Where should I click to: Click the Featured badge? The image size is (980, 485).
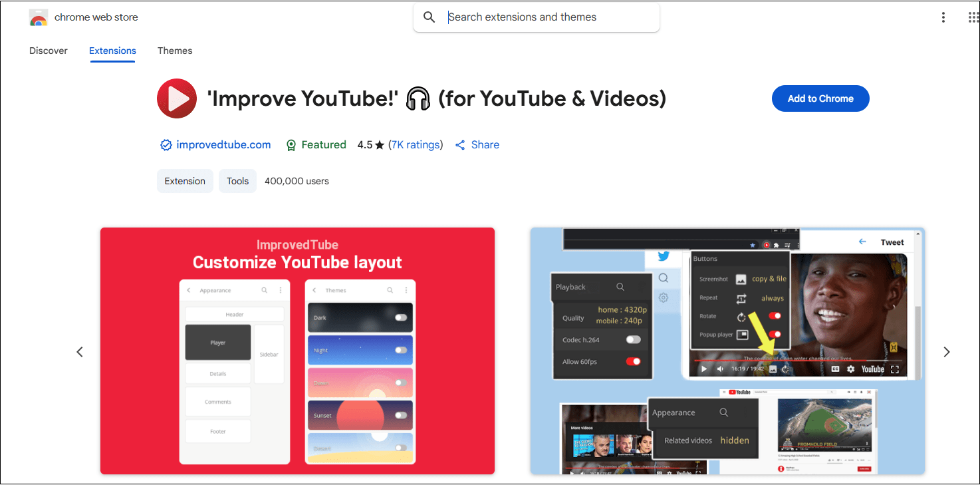(x=316, y=145)
